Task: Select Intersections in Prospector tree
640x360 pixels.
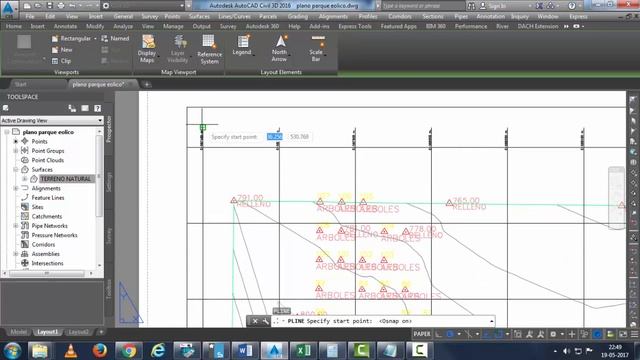Action: point(47,263)
